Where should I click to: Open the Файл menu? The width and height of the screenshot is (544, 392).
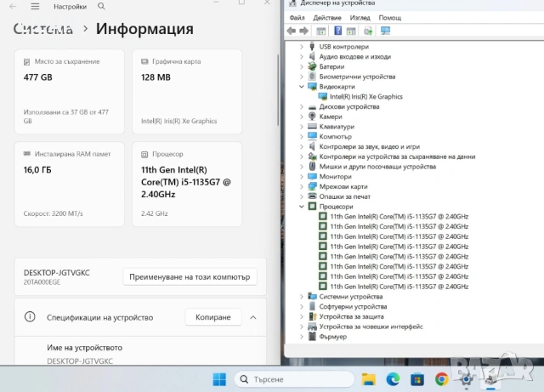[297, 17]
